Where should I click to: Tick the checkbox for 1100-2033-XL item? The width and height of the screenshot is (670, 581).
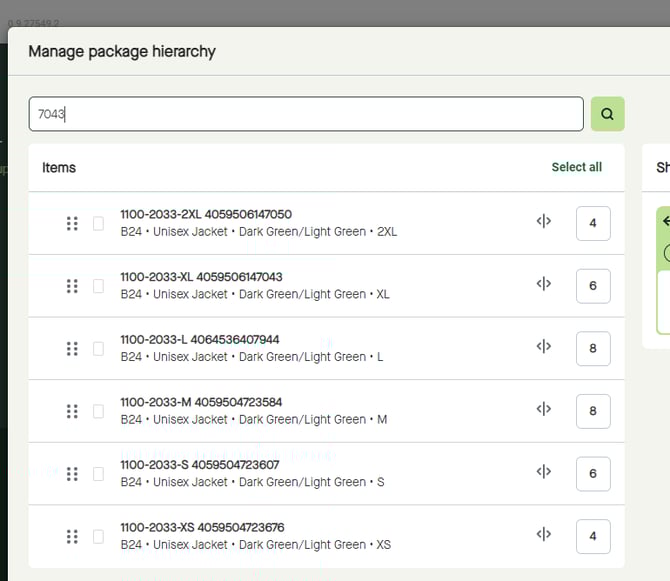pyautogui.click(x=98, y=286)
